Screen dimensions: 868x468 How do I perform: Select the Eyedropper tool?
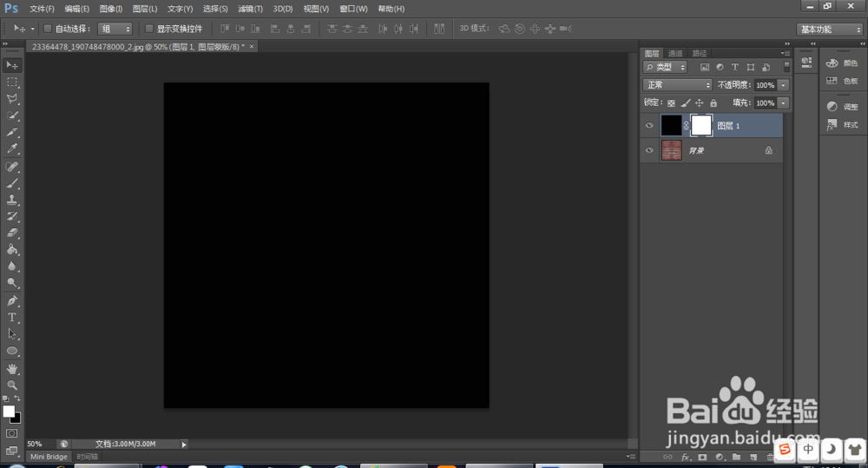point(11,148)
